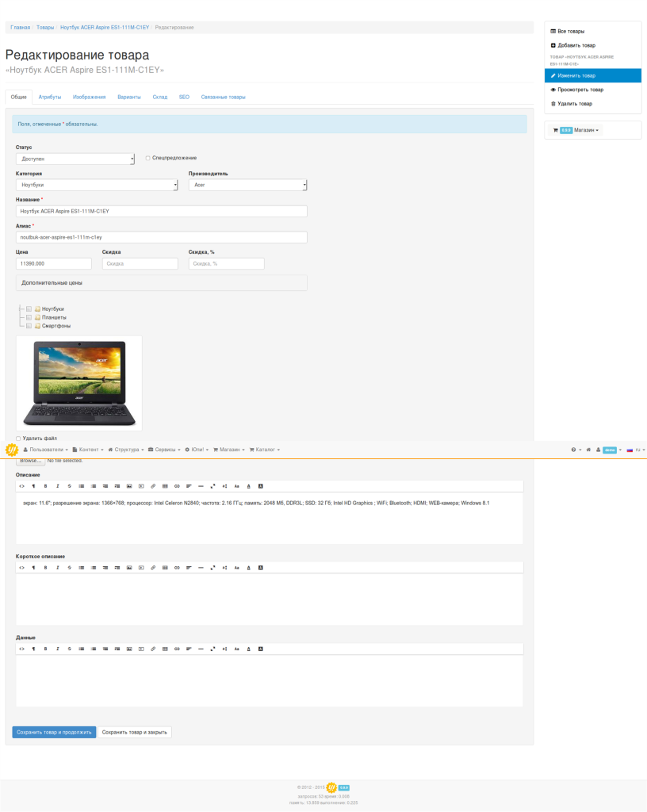Click link icon in Данные editor toolbar
Screen dimensions: 647x812
(177, 649)
